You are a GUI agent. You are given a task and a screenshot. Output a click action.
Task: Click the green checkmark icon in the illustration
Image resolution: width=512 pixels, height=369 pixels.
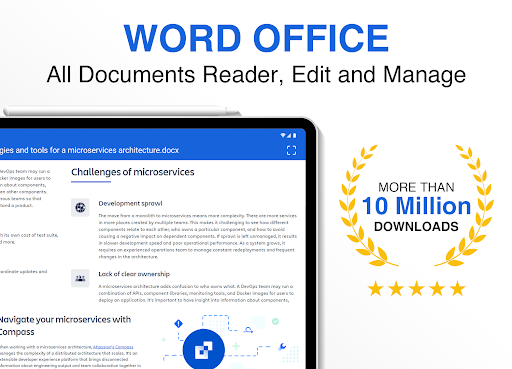pos(275,321)
